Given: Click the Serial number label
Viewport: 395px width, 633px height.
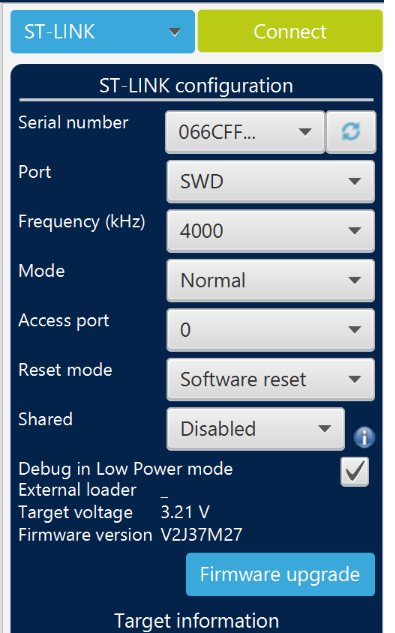Looking at the screenshot, I should (74, 122).
